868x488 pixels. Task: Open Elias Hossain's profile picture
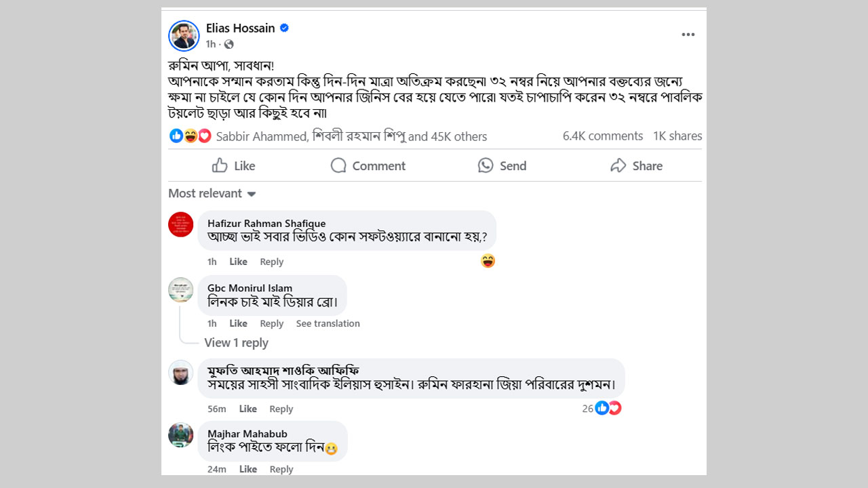[x=184, y=36]
